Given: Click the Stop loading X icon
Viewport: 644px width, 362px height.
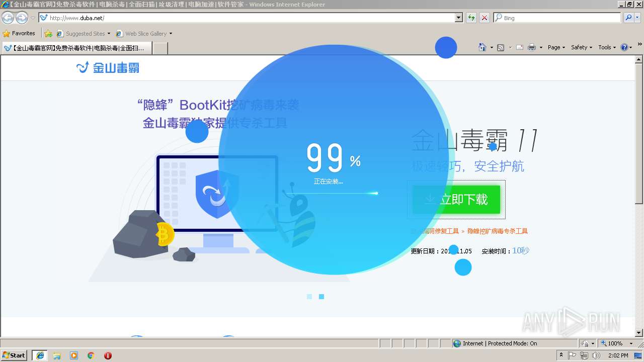Looking at the screenshot, I should [484, 18].
